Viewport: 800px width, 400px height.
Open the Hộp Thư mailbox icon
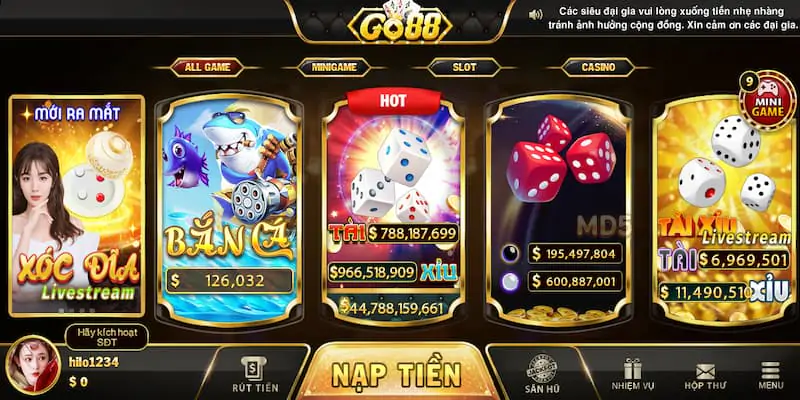(706, 377)
